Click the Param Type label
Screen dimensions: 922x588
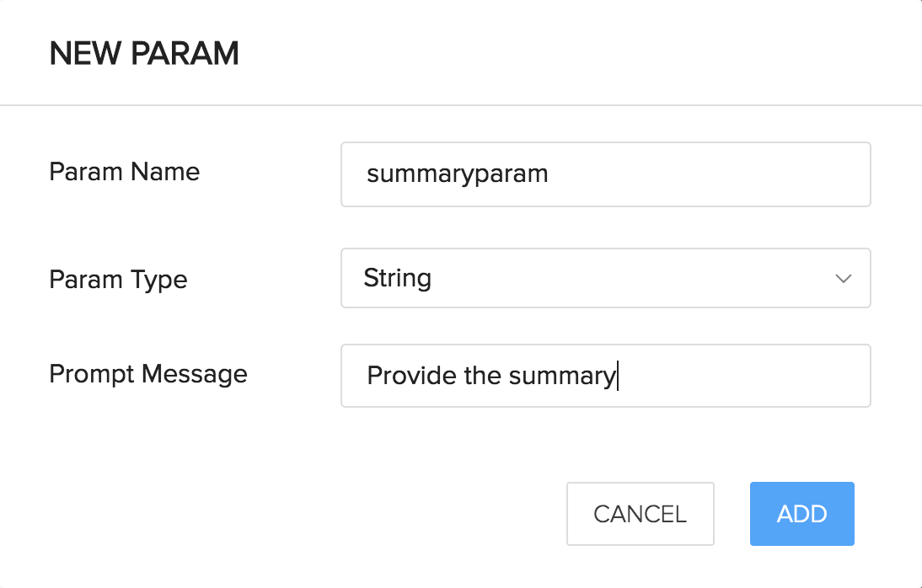[118, 280]
